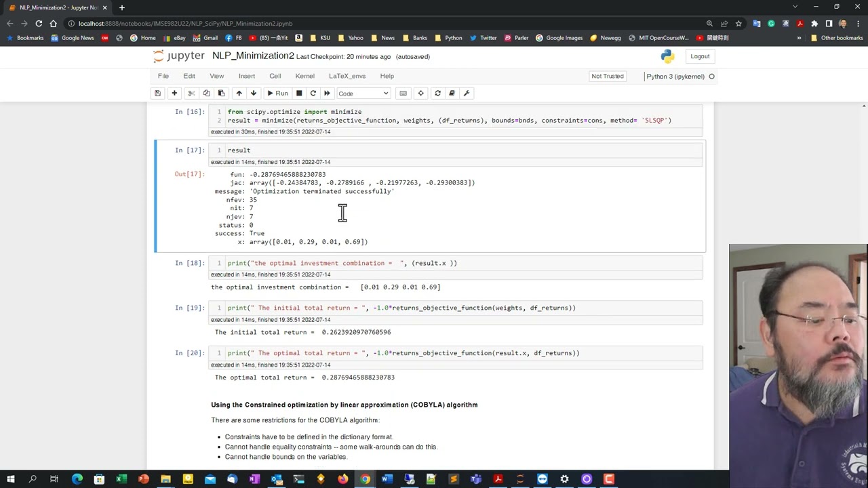
Task: Interrupt the kernel with stop icon
Action: pyautogui.click(x=298, y=94)
